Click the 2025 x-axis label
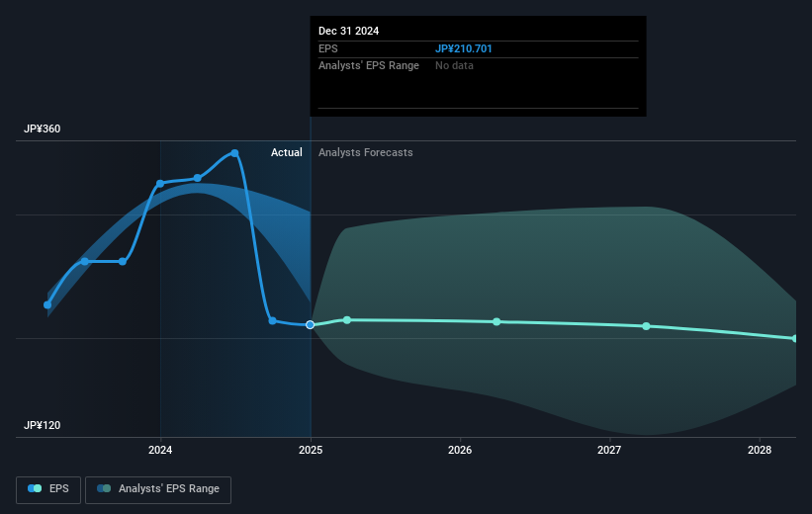 click(311, 450)
